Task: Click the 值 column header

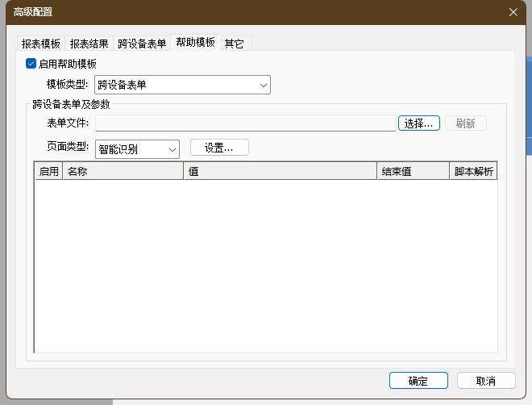Action: pyautogui.click(x=280, y=172)
